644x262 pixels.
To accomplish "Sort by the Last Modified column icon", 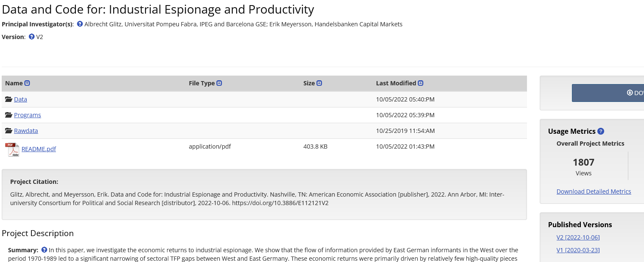I will pos(420,83).
